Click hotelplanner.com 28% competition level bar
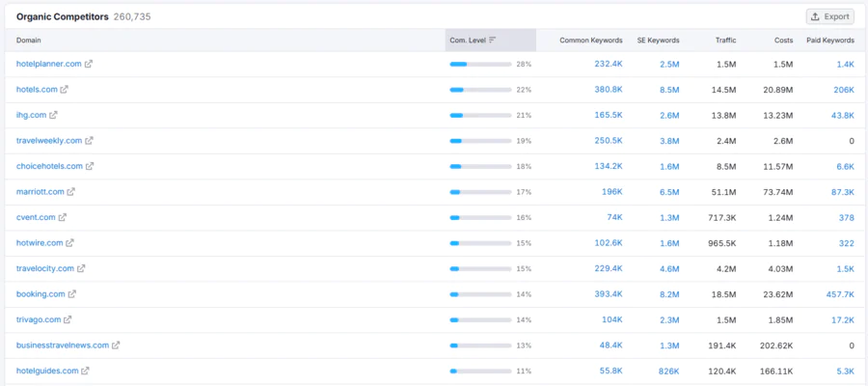868x386 pixels. pos(480,65)
